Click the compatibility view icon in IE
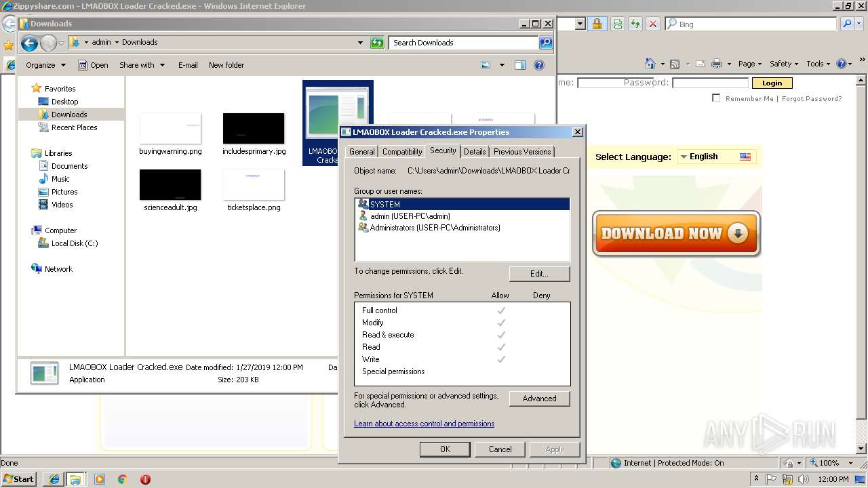868x488 pixels. tap(618, 24)
